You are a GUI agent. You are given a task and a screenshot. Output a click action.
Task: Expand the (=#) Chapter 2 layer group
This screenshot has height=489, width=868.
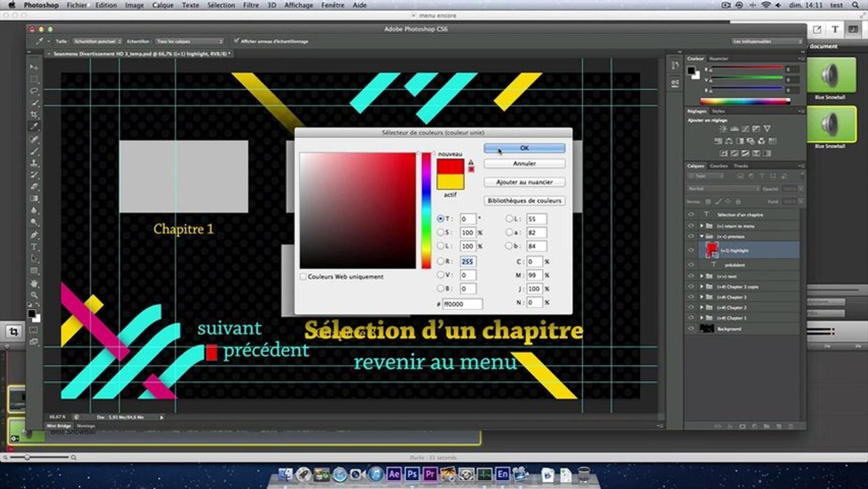click(x=702, y=308)
